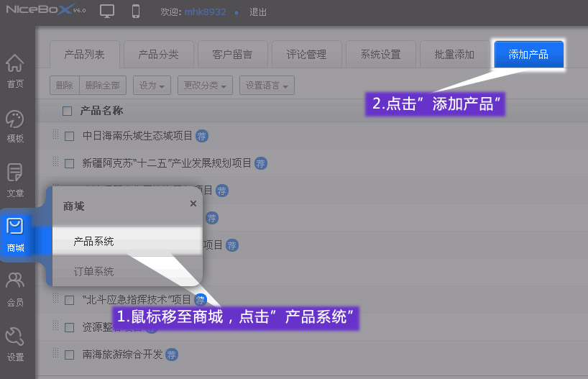The height and width of the screenshot is (379, 588).
Task: Open the 会员 members icon
Action: pos(15,288)
